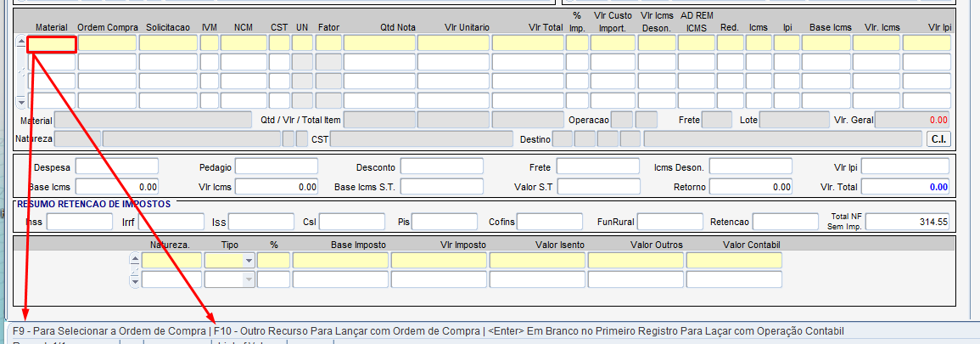Select the Vlr Unitario field in the first row

click(453, 43)
